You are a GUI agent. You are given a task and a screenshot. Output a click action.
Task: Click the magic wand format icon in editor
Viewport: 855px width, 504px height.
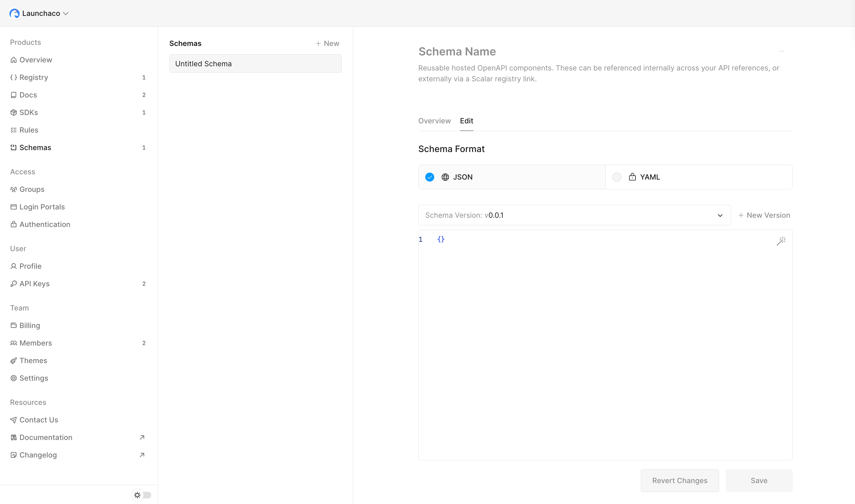(x=781, y=241)
